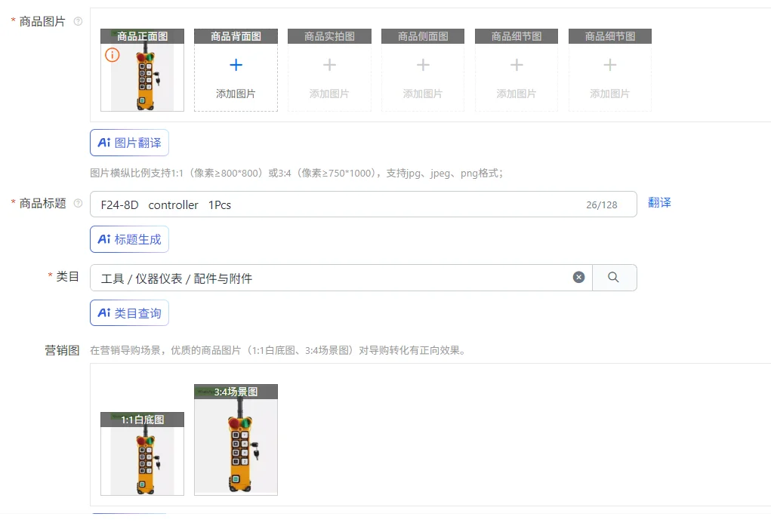Click the AI 标题生成 button
The image size is (771, 532).
pyautogui.click(x=129, y=239)
